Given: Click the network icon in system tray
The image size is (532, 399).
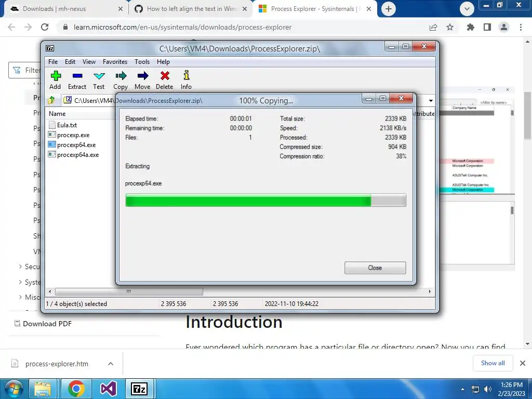Looking at the screenshot, I should click(475, 389).
